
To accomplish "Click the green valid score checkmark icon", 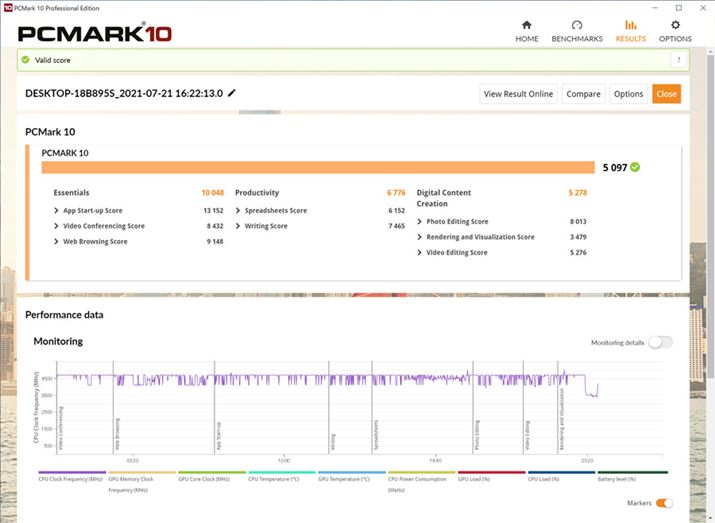I will point(26,60).
